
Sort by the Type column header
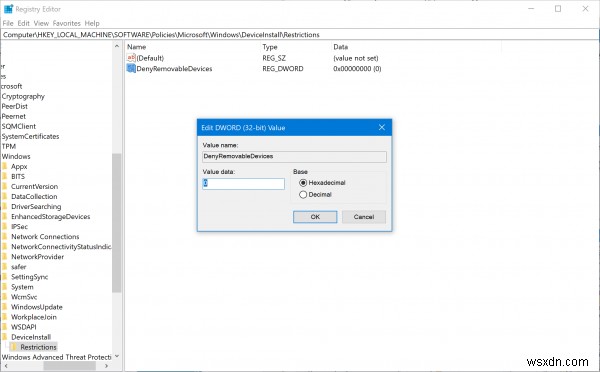click(270, 47)
